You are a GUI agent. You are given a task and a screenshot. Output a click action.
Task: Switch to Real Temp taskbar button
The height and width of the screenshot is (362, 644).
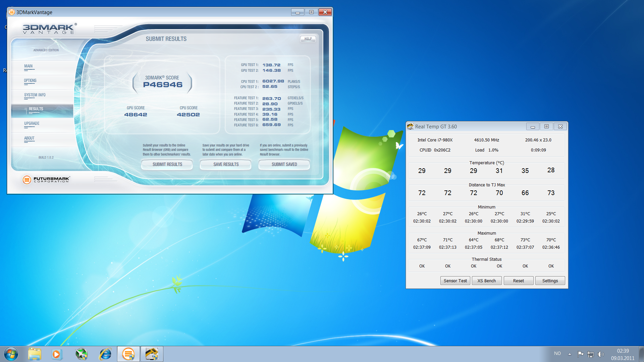point(152,354)
